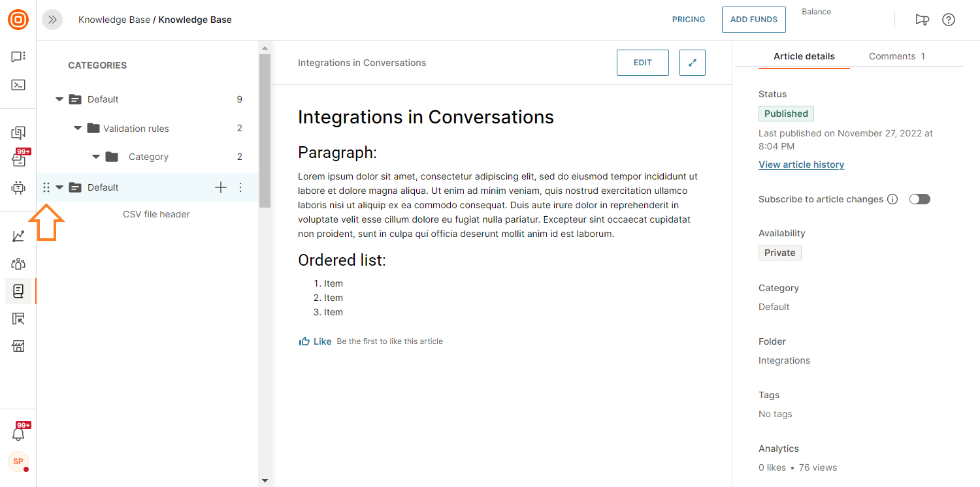The width and height of the screenshot is (980, 487).
Task: Click the expand fullscreen article button
Action: [x=693, y=63]
